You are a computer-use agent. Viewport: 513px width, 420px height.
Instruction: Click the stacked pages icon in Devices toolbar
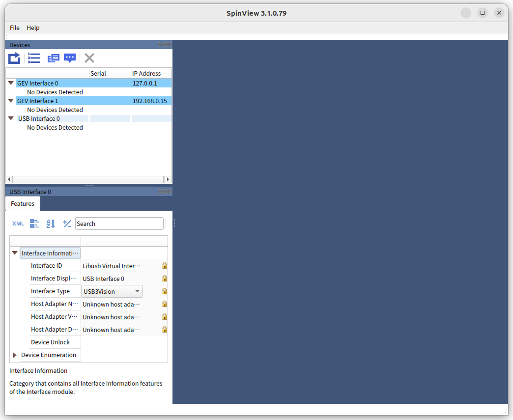(x=53, y=58)
